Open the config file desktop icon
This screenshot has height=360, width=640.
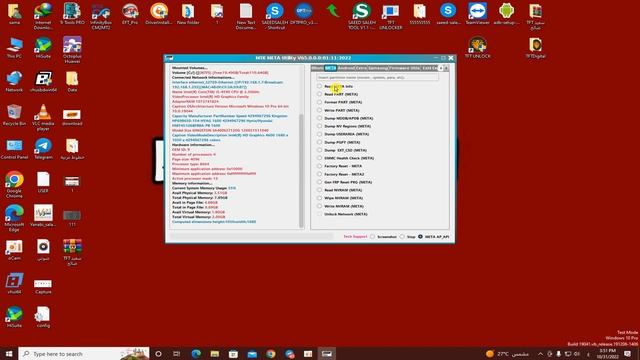tap(43, 317)
